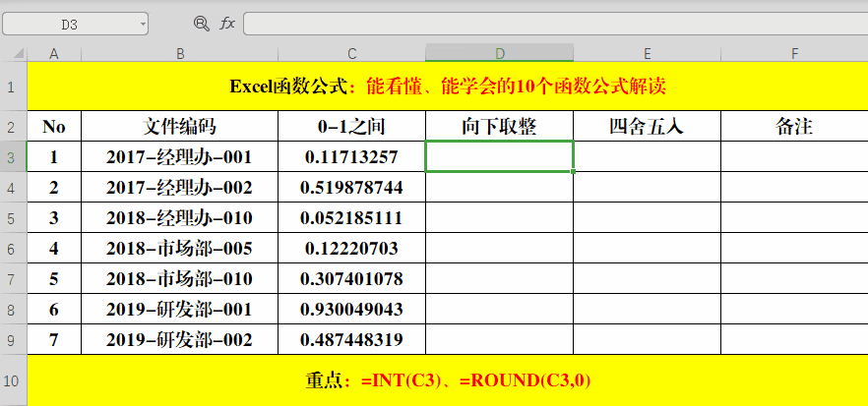Image resolution: width=868 pixels, height=406 pixels.
Task: Click the No cell containing 7
Action: coord(54,339)
